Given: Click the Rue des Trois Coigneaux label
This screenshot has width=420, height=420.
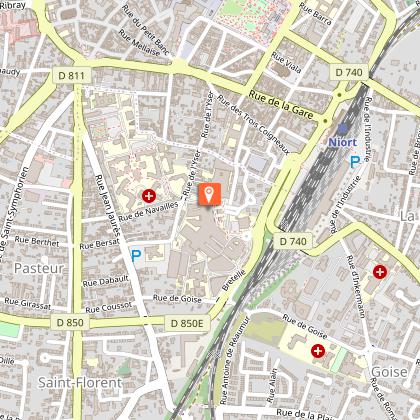Looking at the screenshot, I should [253, 125].
